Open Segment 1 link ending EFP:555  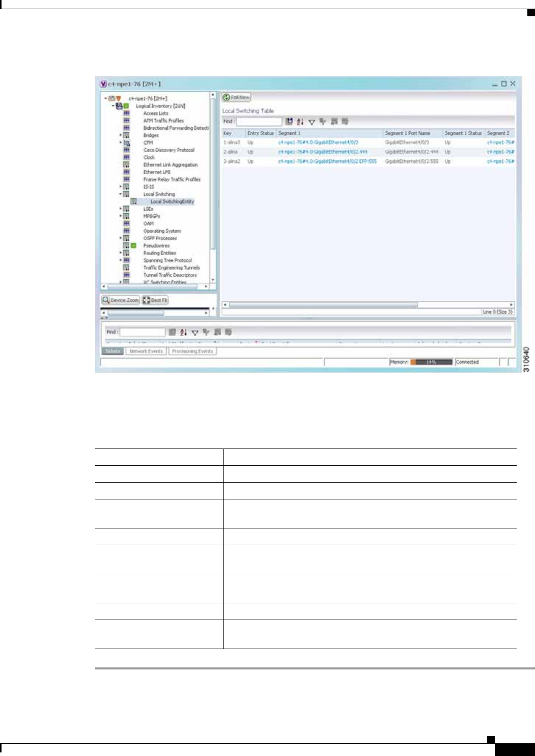tap(327, 161)
